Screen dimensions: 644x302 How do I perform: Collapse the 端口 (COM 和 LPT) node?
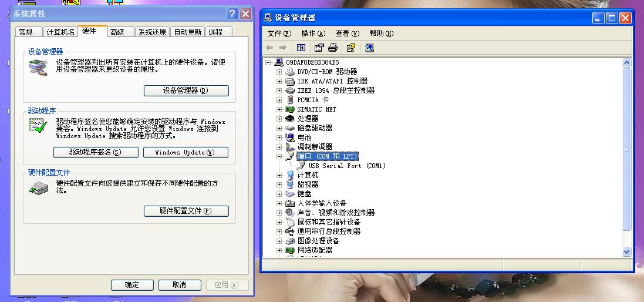(279, 156)
